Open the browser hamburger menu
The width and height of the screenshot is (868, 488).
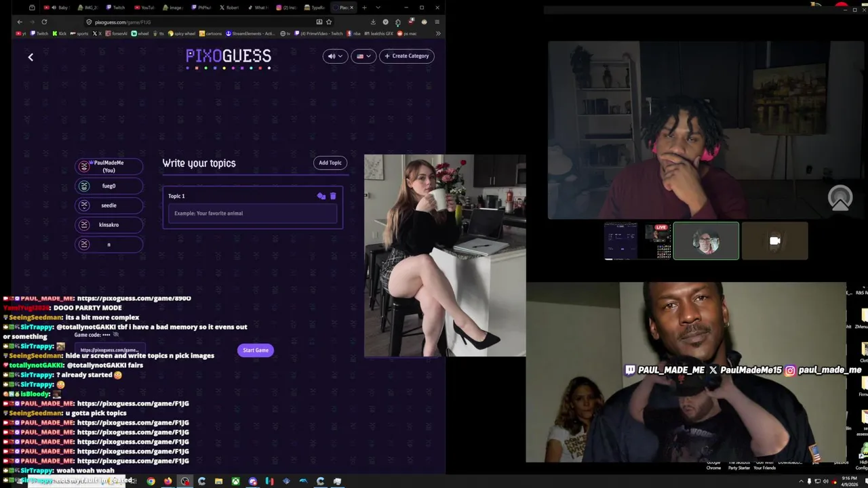coord(437,22)
